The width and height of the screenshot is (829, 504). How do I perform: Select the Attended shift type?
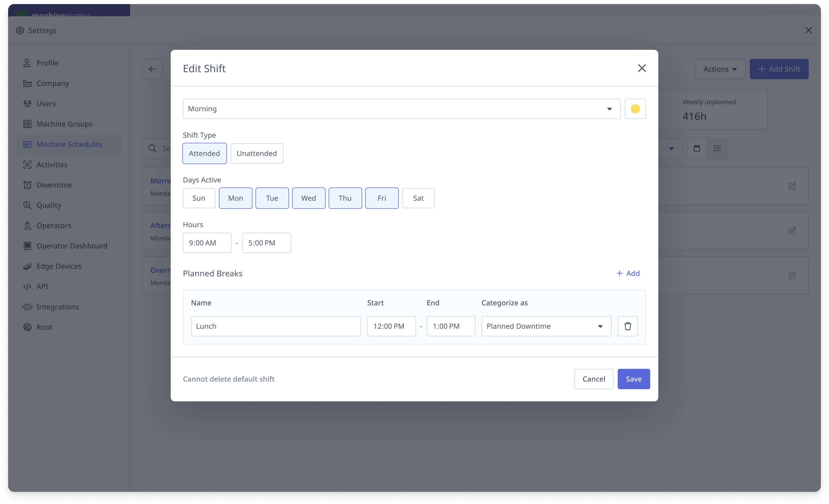click(x=204, y=153)
